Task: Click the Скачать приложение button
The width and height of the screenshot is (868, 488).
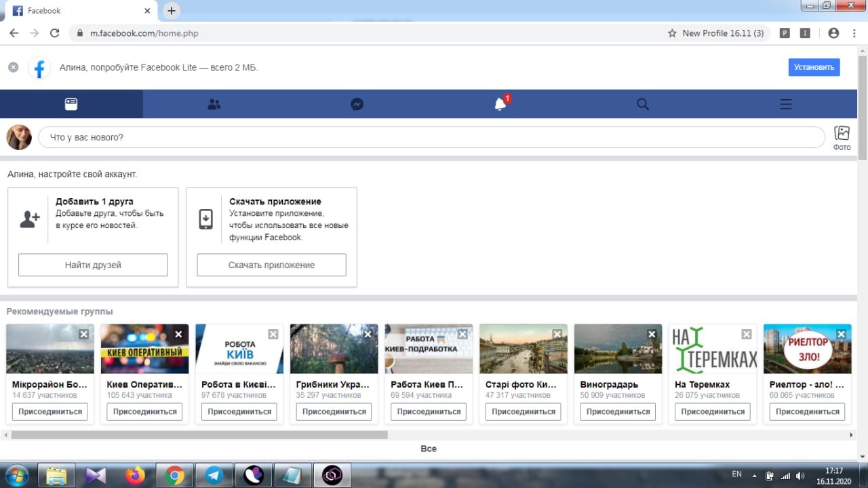Action: coord(271,265)
